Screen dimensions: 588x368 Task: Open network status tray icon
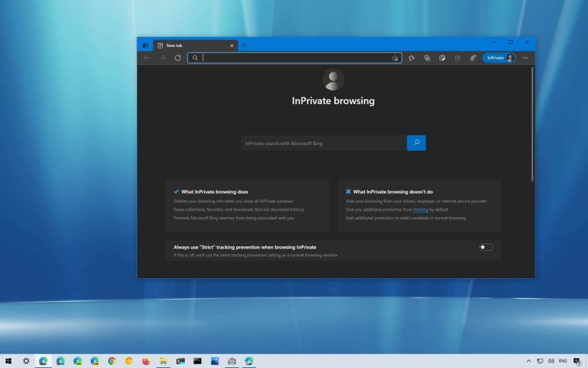pos(540,361)
